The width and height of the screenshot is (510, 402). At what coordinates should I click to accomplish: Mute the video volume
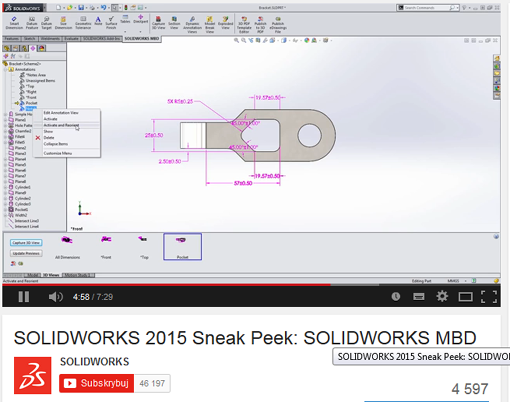55,297
